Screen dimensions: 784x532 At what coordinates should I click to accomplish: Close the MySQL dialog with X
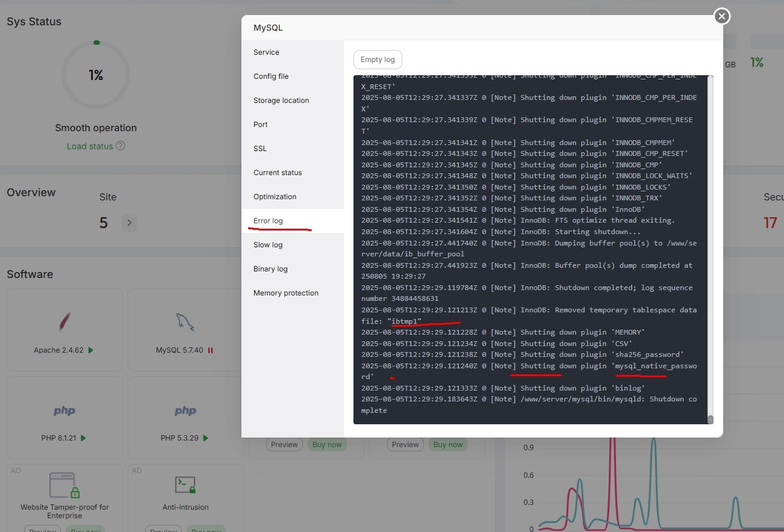721,16
